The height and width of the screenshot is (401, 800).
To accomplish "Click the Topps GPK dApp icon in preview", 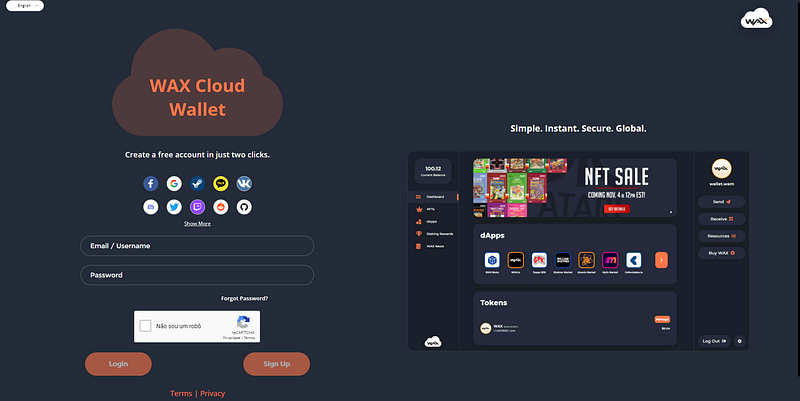I will click(539, 260).
